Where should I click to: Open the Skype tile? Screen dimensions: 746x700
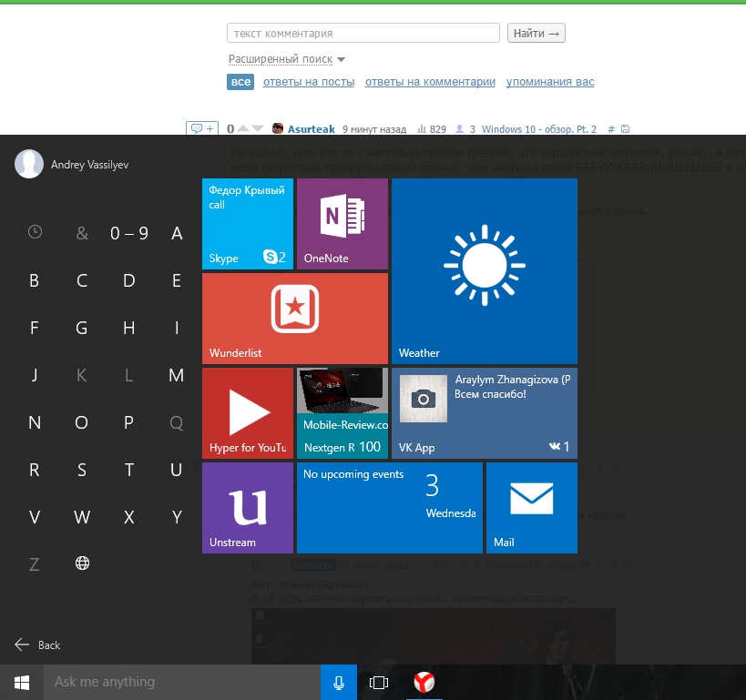pyautogui.click(x=247, y=224)
